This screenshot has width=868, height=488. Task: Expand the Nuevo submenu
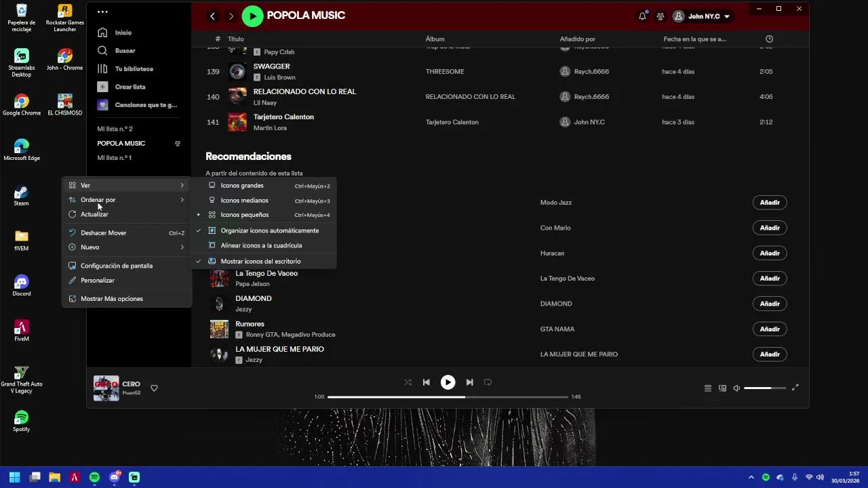coord(127,247)
